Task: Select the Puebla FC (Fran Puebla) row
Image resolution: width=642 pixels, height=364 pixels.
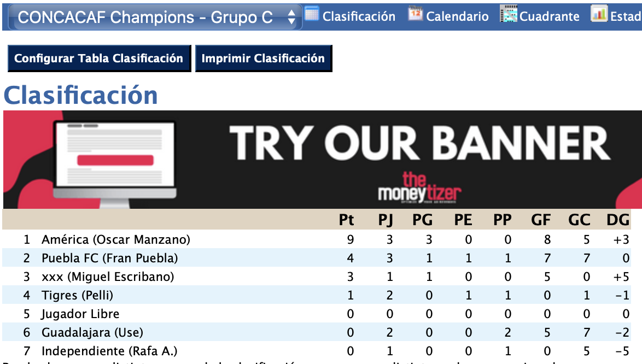Action: pos(109,258)
